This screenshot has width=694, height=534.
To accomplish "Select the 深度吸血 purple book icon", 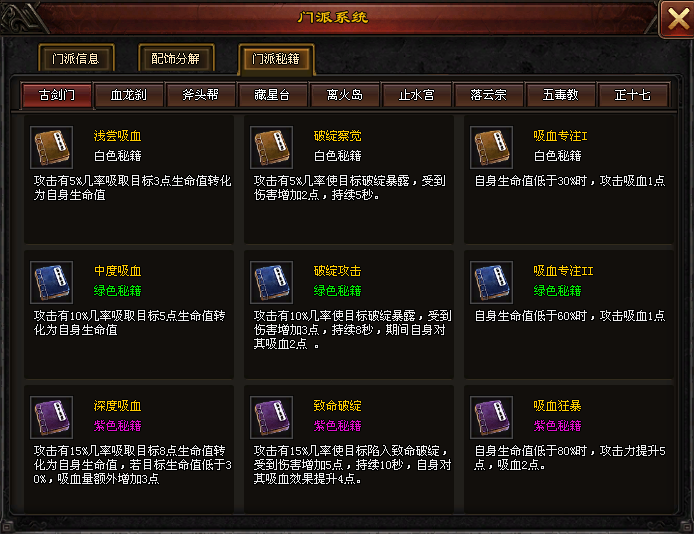I will point(51,417).
